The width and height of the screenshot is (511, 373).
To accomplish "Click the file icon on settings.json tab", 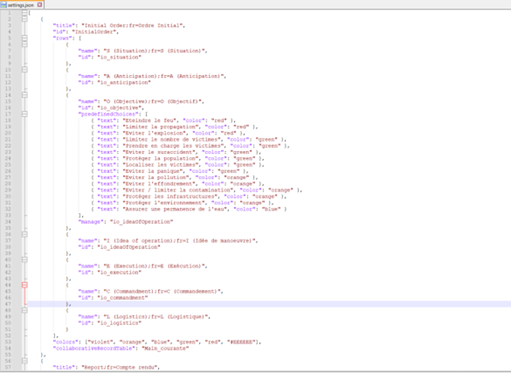I will point(4,5).
